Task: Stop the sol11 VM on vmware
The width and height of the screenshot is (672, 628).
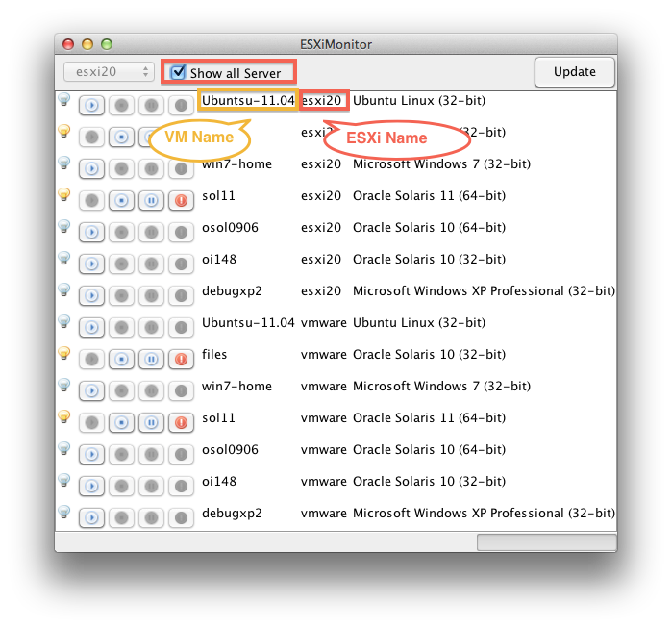Action: [x=121, y=422]
